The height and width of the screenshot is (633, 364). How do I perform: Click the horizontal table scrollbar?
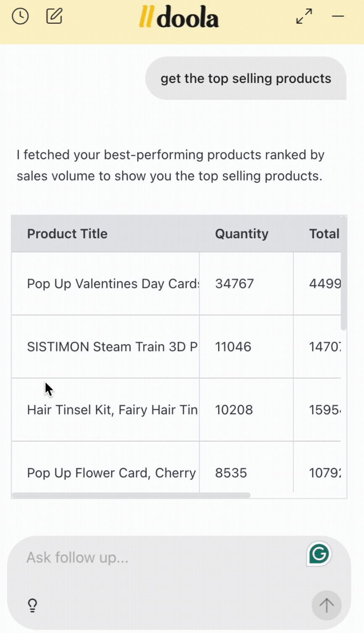pos(131,495)
